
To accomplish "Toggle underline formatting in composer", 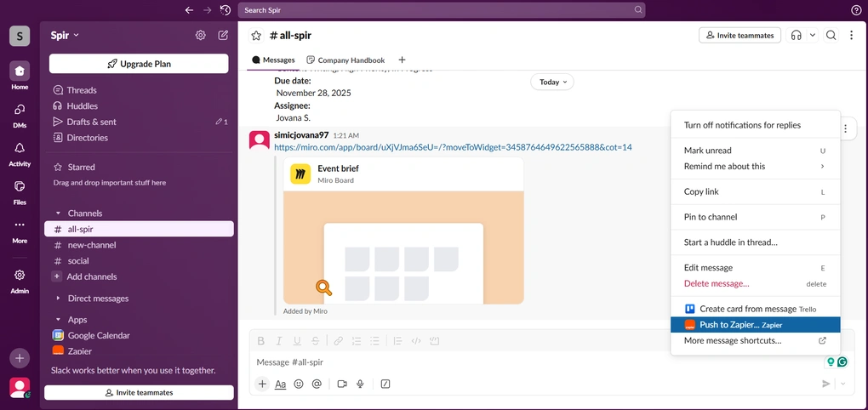I will tap(297, 341).
